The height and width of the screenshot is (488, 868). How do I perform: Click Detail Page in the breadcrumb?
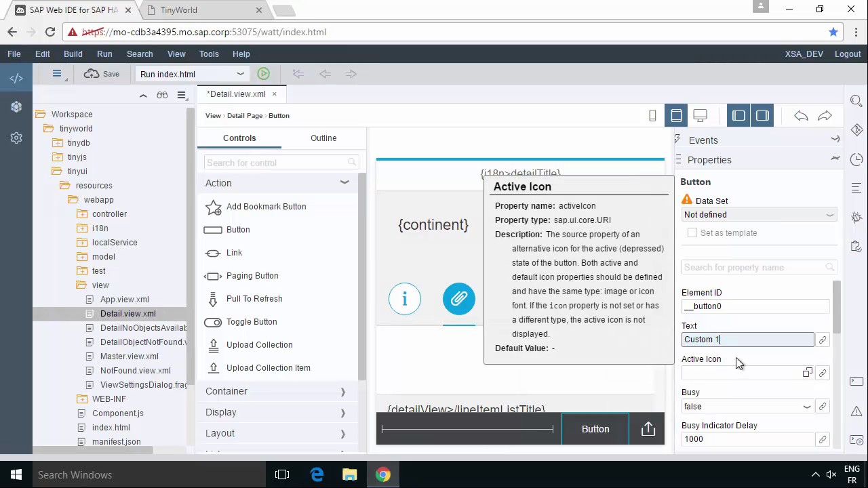tap(245, 116)
